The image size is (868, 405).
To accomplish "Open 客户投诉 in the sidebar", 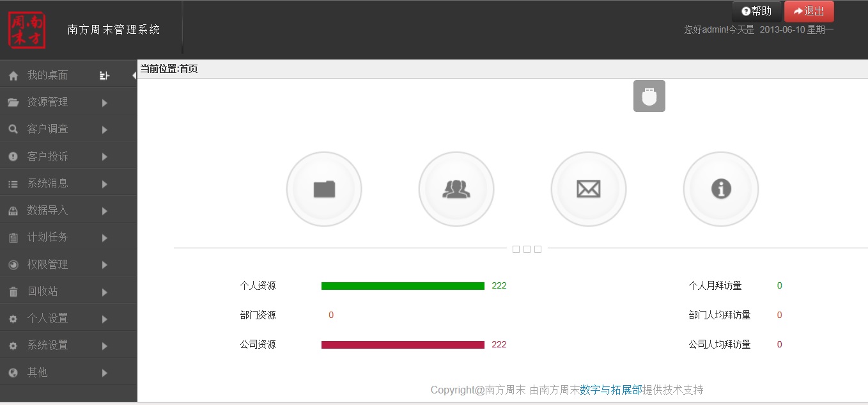I will click(x=47, y=156).
